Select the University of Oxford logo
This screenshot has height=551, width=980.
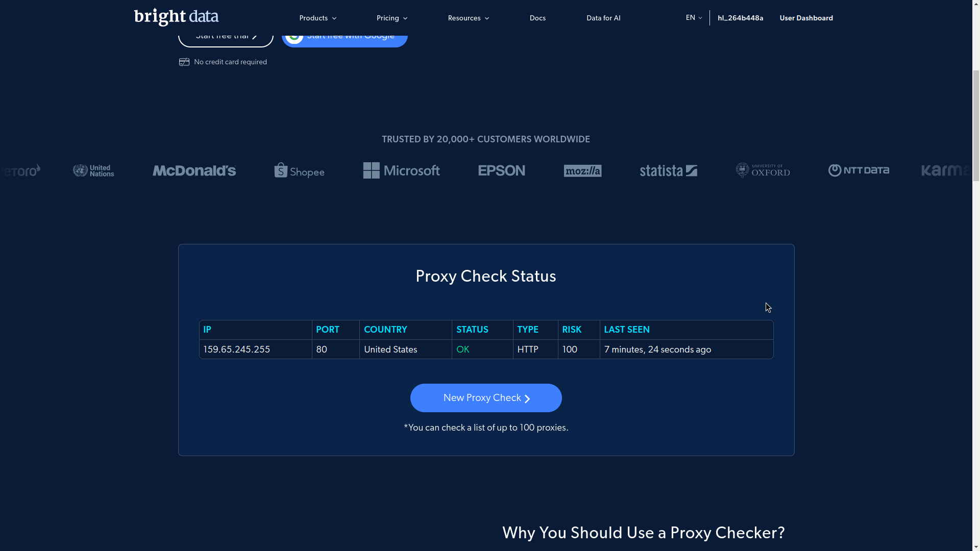(x=763, y=170)
